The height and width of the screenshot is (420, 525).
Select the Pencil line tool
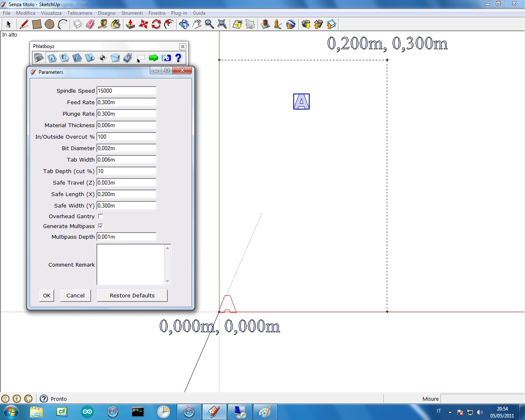[x=24, y=25]
